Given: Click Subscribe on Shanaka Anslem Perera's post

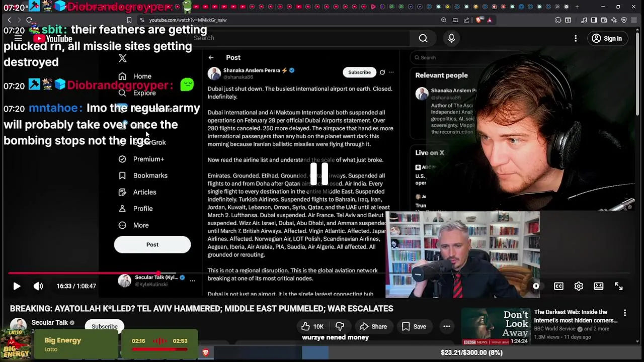Looking at the screenshot, I should tap(359, 72).
